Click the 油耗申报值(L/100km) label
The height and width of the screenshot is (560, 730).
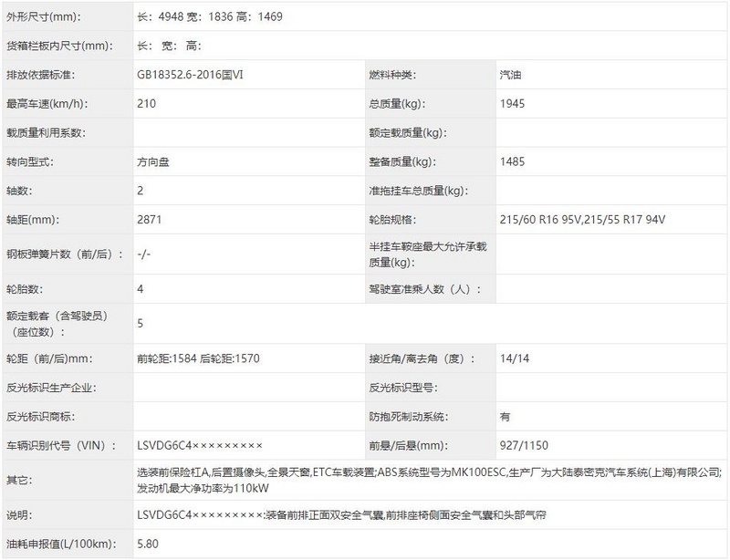tap(61, 544)
